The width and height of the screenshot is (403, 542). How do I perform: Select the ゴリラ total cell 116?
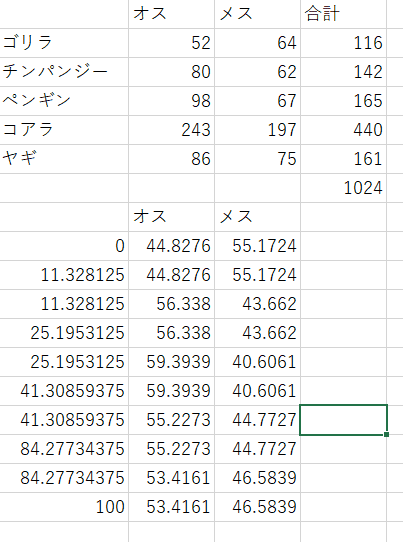click(x=344, y=43)
